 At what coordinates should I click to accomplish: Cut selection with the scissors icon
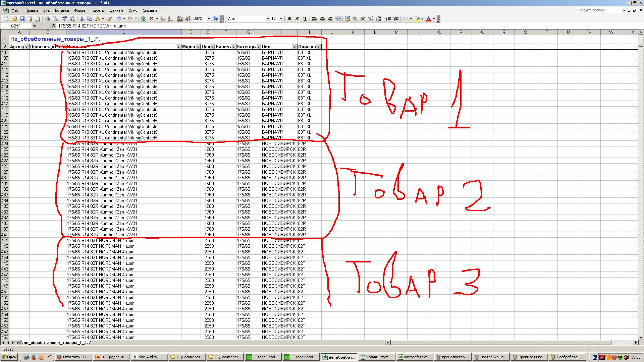[x=82, y=19]
